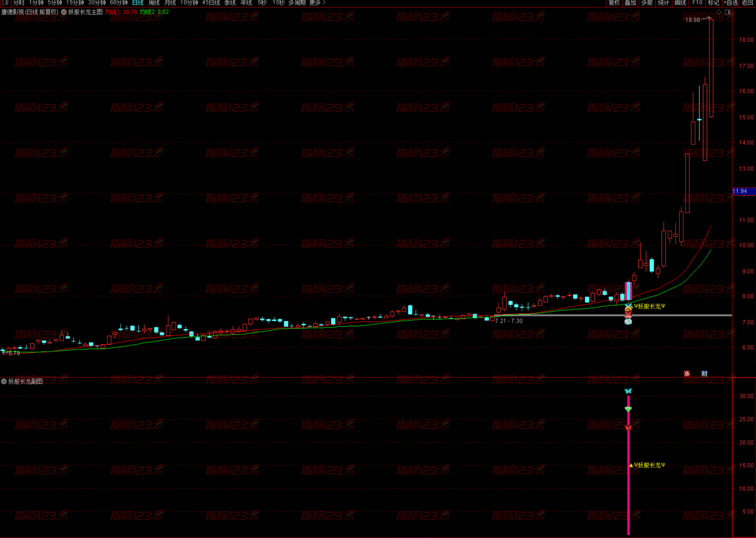
Task: Click the 标记 mark button
Action: pos(714,3)
